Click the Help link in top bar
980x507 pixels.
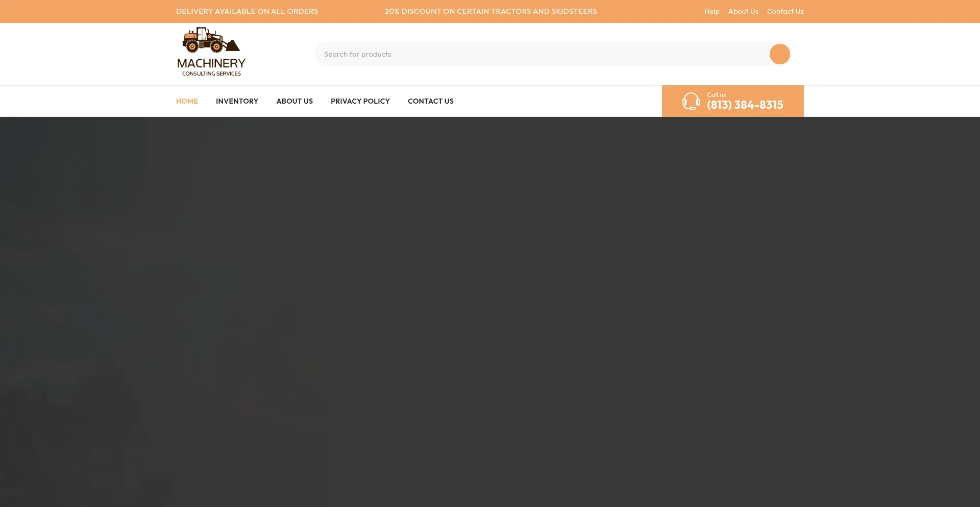712,11
